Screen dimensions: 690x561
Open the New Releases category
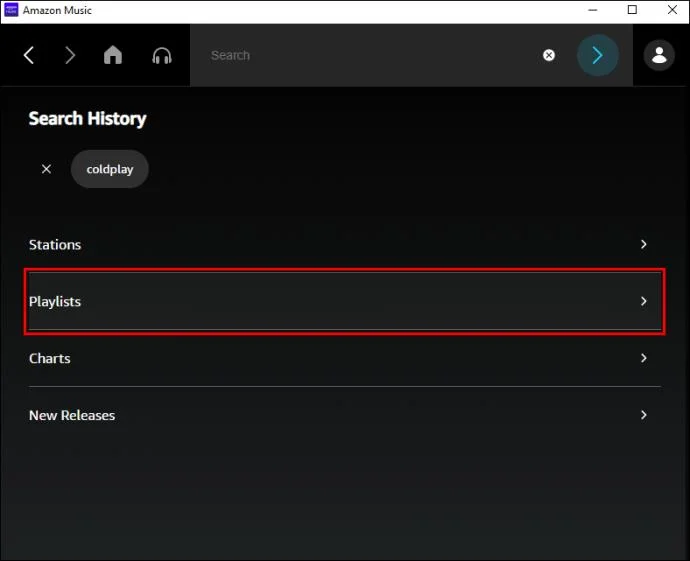[x=345, y=415]
